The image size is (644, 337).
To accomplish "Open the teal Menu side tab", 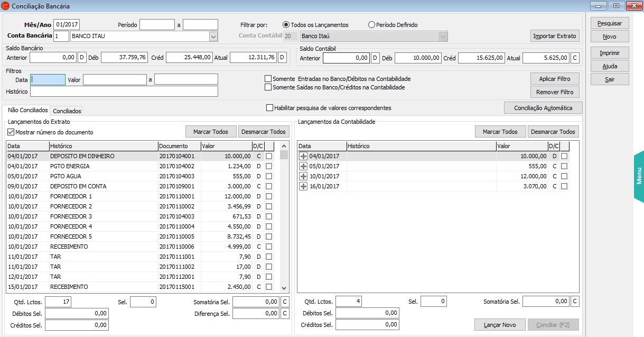I will point(638,176).
